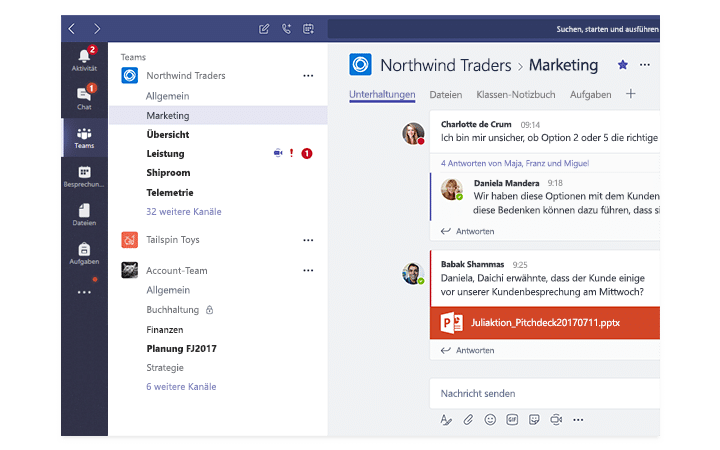
Task: Open the sticker picker
Action: [x=534, y=420]
